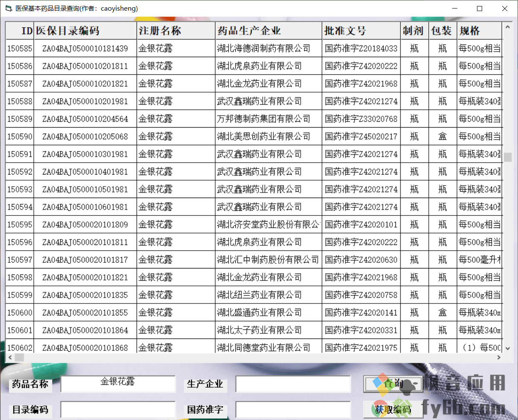Click the 医保目录编码 column header
The width and height of the screenshot is (518, 420).
tap(85, 31)
